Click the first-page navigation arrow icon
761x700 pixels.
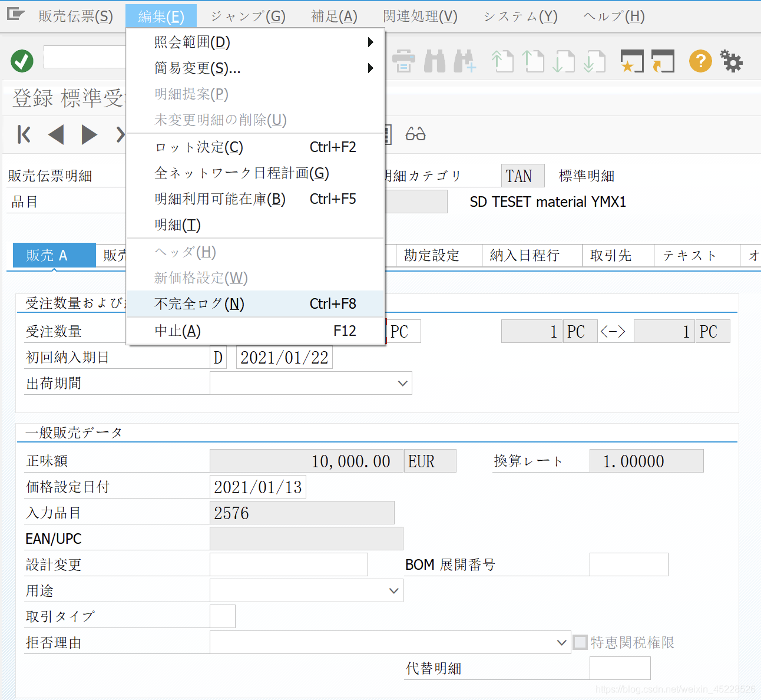tap(24, 134)
